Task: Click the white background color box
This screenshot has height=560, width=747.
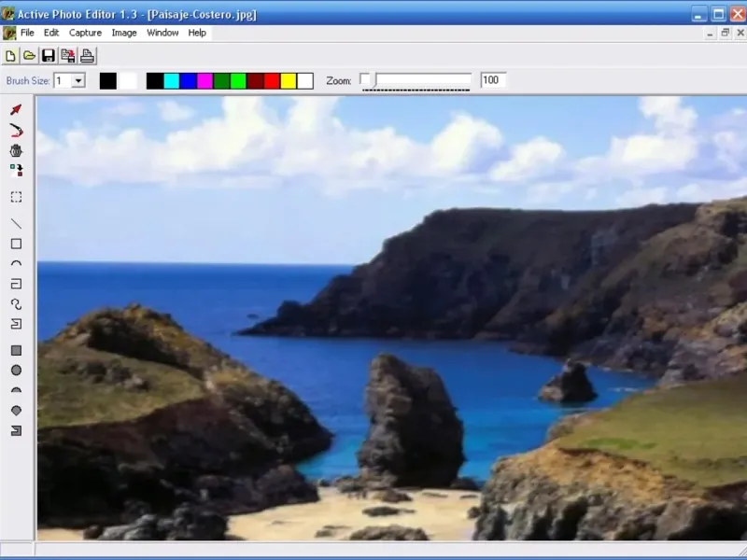Action: pos(128,81)
